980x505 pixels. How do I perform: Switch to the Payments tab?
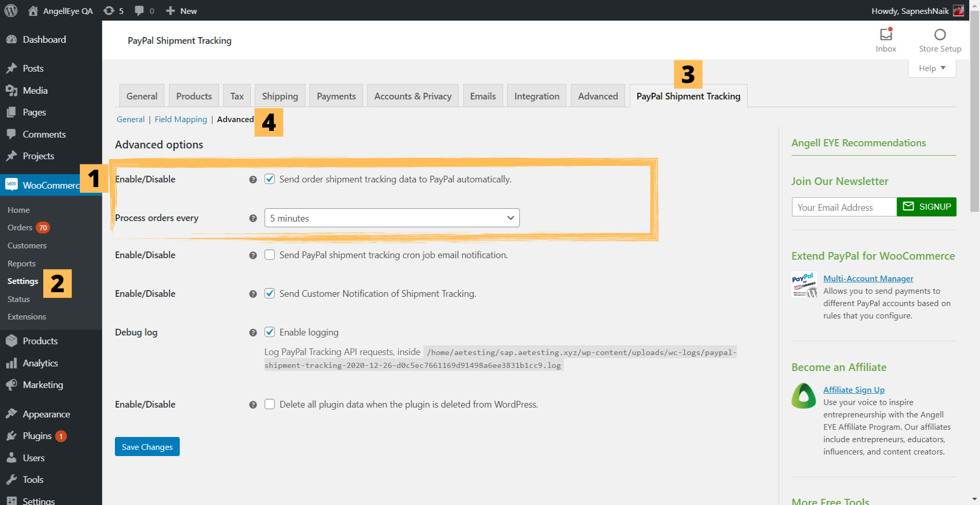(336, 96)
